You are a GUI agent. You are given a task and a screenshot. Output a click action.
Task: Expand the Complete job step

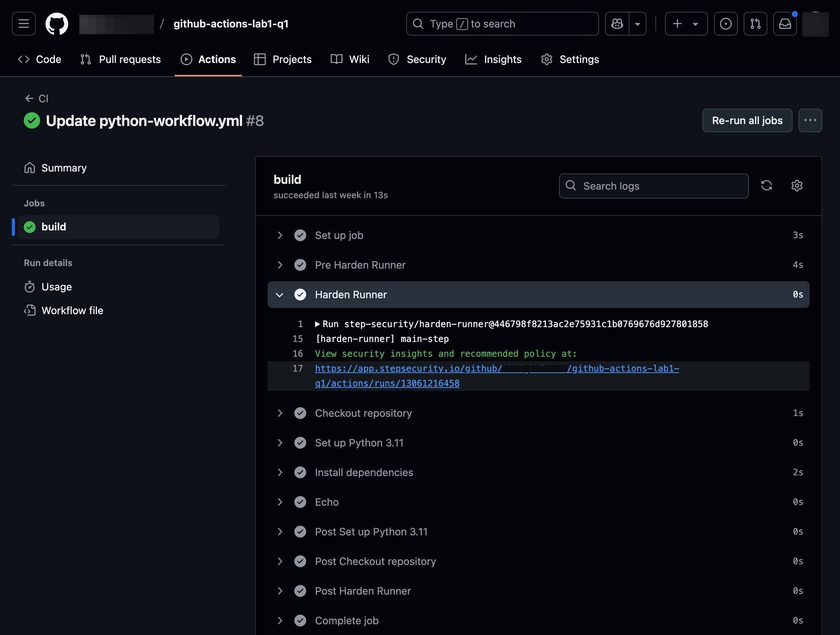(538, 620)
